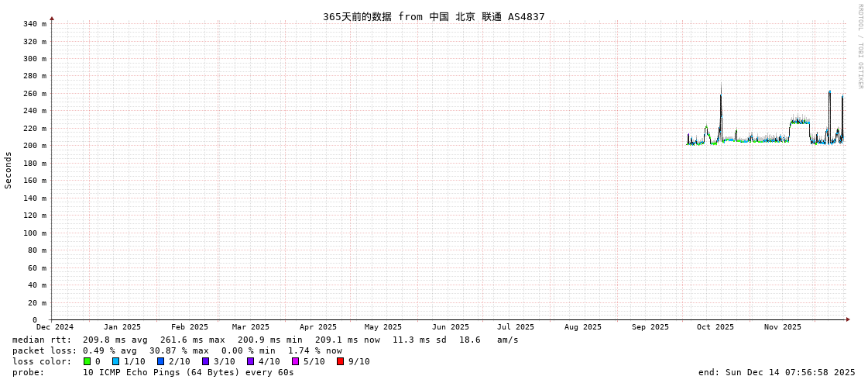Click the 200 m y-axis label

coord(34,146)
